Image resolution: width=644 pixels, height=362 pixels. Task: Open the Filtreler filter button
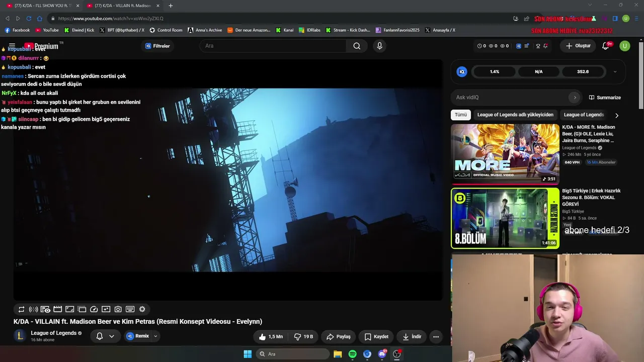[x=157, y=46]
